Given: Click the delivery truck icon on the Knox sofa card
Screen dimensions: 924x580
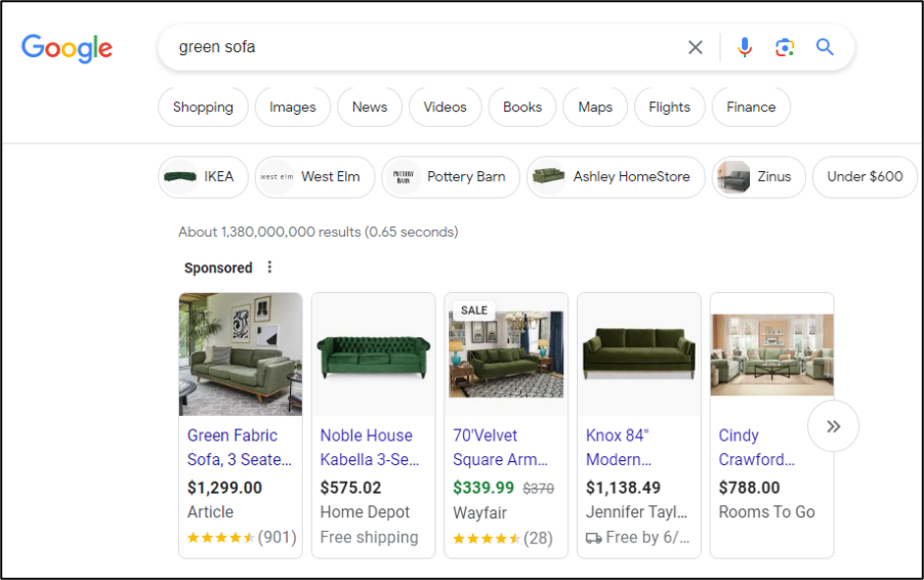Looking at the screenshot, I should pos(594,538).
